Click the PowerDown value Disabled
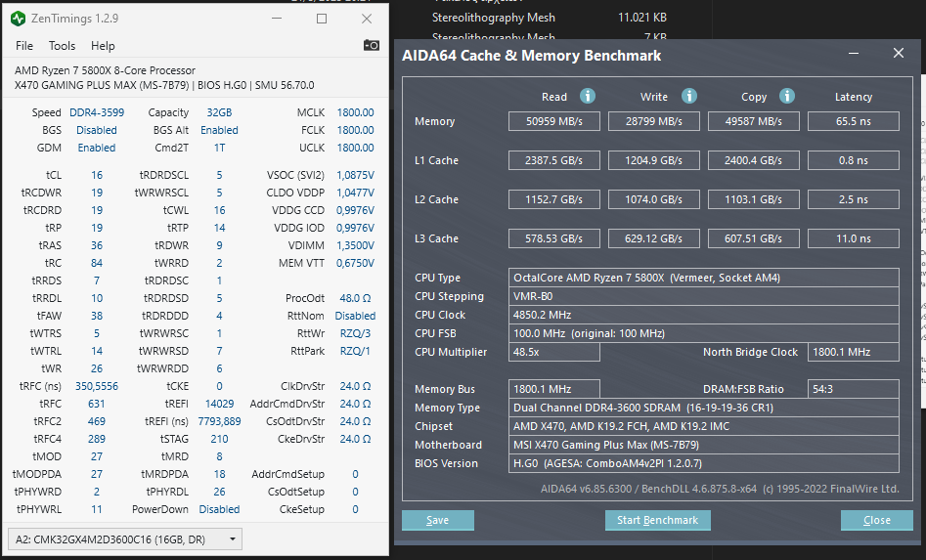The height and width of the screenshot is (560, 926). (x=219, y=509)
